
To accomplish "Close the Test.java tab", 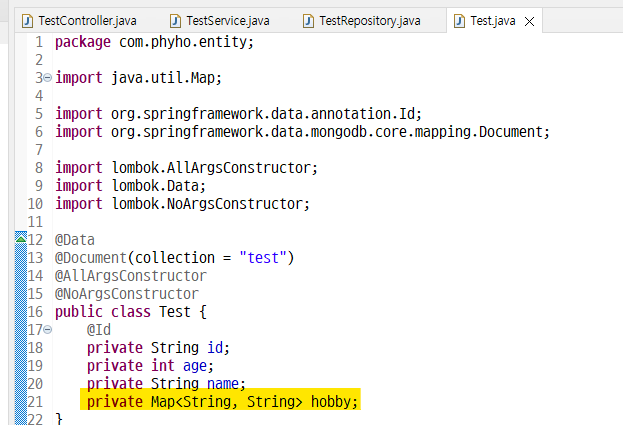I will point(529,21).
